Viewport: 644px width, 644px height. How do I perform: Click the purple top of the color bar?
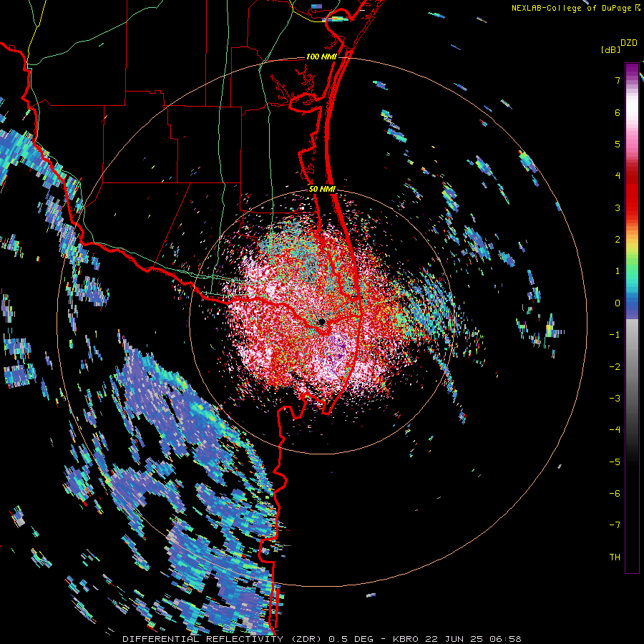pos(632,70)
